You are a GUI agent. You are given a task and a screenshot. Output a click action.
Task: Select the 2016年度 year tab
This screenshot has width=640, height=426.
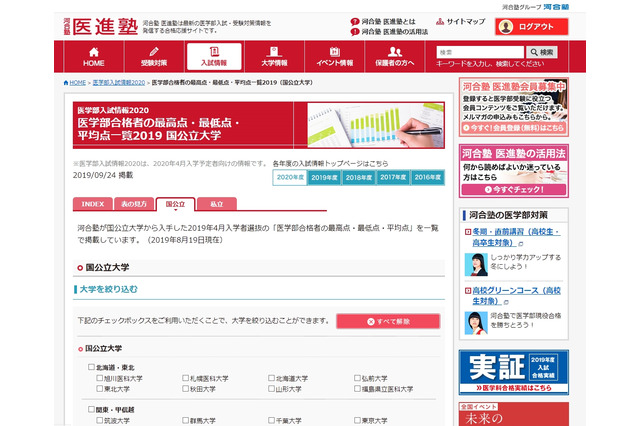[427, 178]
